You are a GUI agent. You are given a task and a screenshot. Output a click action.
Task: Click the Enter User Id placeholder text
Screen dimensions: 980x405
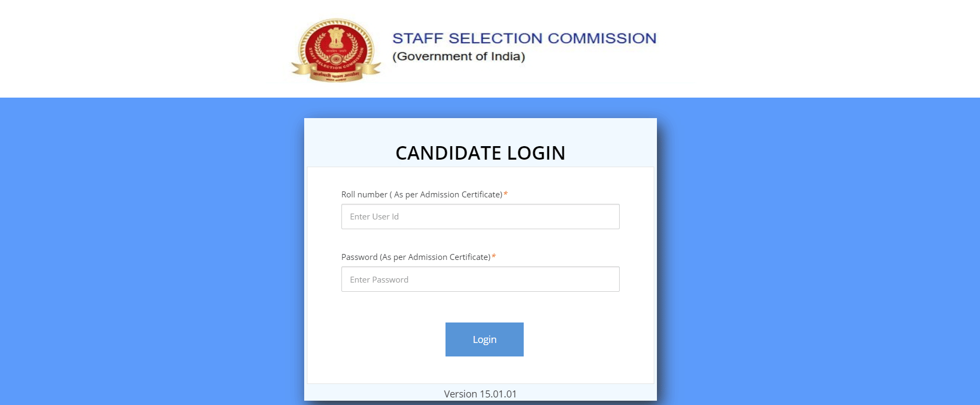[374, 216]
